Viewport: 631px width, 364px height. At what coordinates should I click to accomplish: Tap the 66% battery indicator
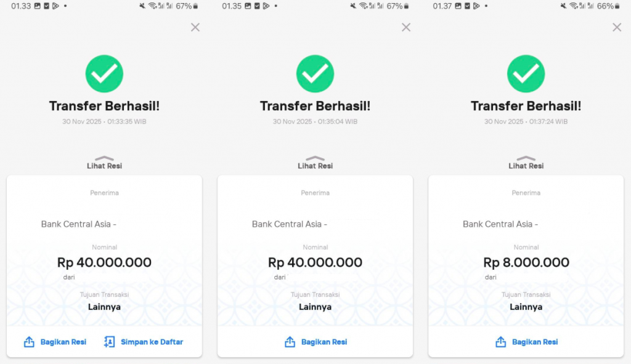click(x=609, y=6)
